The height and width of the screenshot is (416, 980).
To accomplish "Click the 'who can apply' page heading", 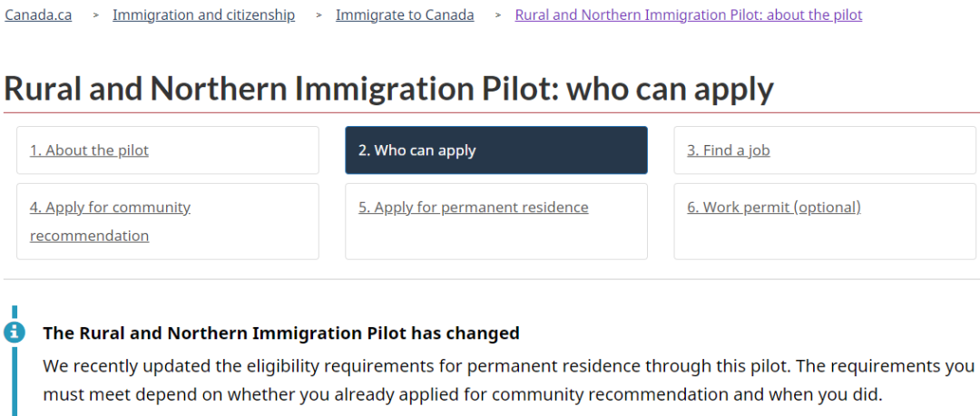I will [388, 89].
